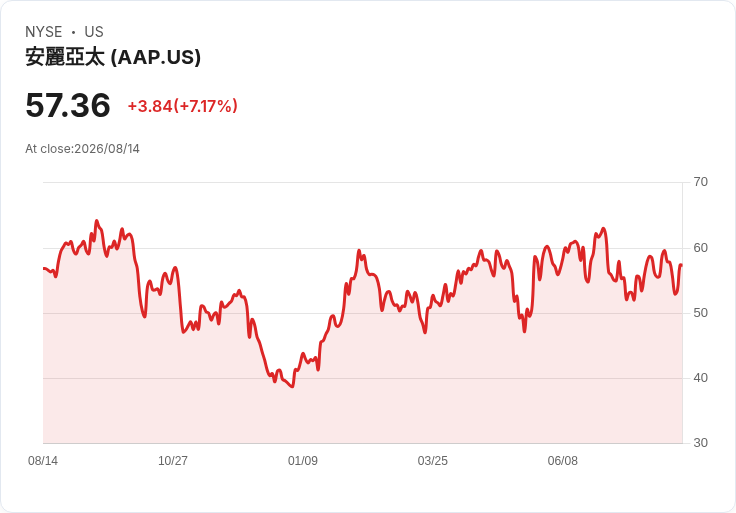Viewport: 736px width, 513px height.
Task: Click the price line's final point at right edge
Action: tap(682, 266)
